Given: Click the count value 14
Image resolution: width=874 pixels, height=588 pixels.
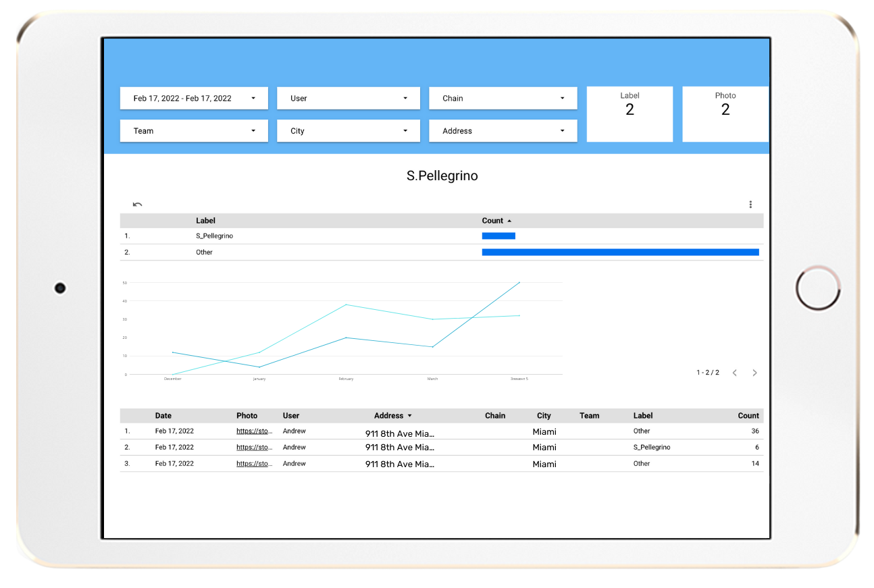Looking at the screenshot, I should click(755, 463).
